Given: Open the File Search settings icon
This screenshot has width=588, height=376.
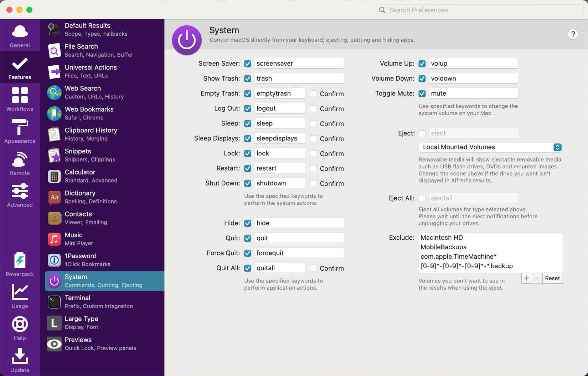Looking at the screenshot, I should [54, 50].
